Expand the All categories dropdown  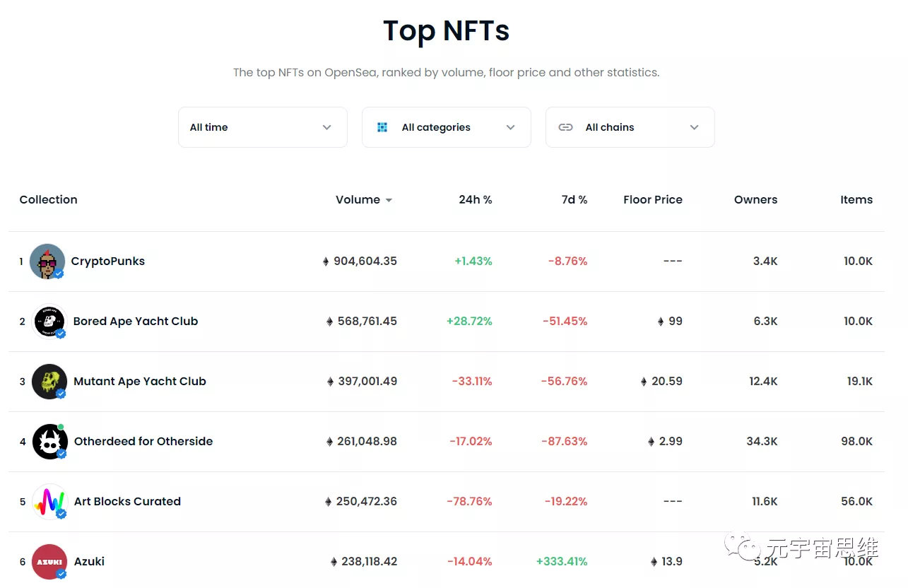click(x=446, y=127)
